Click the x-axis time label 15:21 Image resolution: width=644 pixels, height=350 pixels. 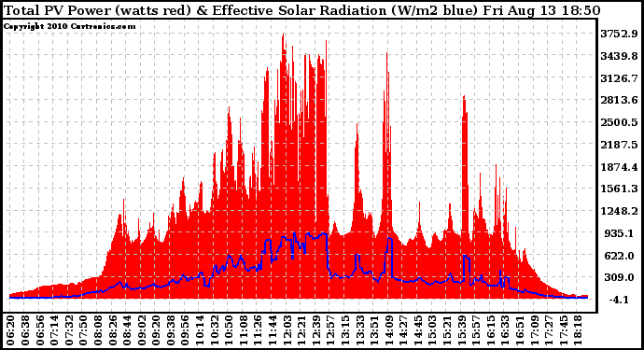448,330
